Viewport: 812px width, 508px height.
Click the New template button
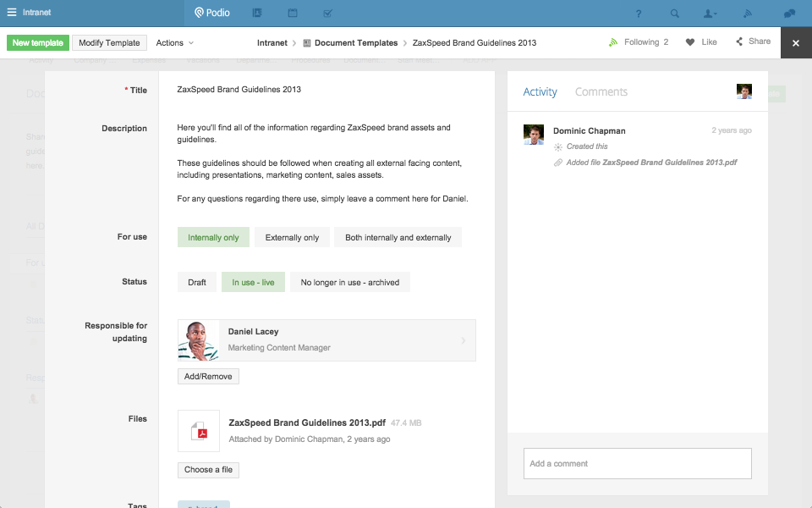(38, 43)
